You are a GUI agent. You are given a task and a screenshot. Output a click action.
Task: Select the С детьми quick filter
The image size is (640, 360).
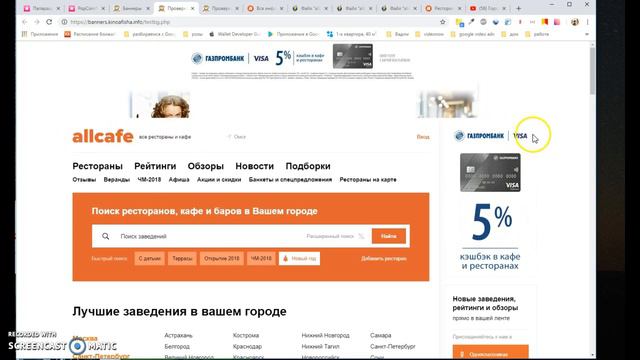click(149, 258)
